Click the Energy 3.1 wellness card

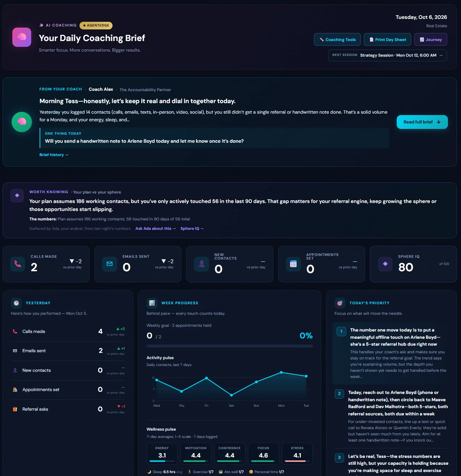(162, 453)
